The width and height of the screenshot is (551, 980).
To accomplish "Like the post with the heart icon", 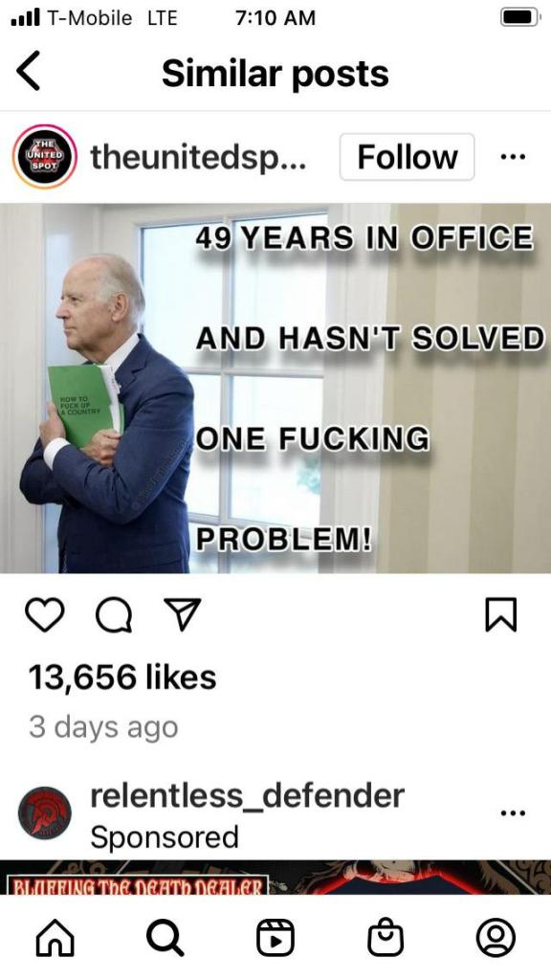I will coord(44,615).
